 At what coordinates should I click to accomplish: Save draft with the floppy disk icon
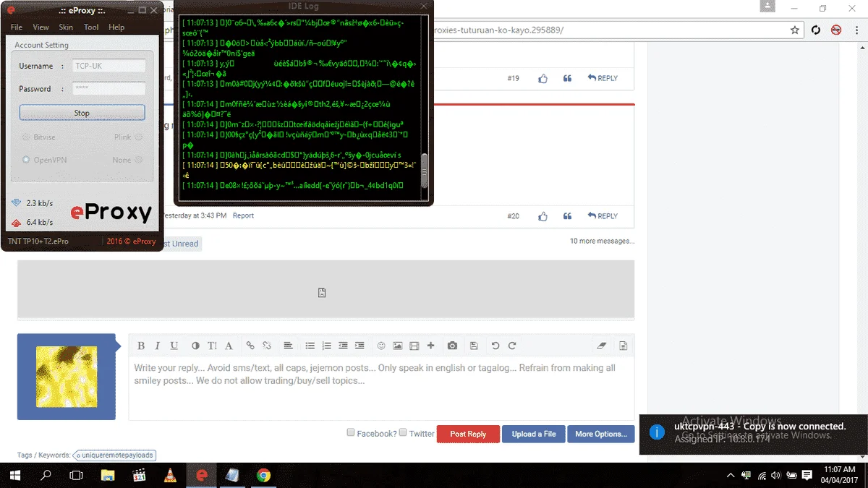pyautogui.click(x=474, y=346)
